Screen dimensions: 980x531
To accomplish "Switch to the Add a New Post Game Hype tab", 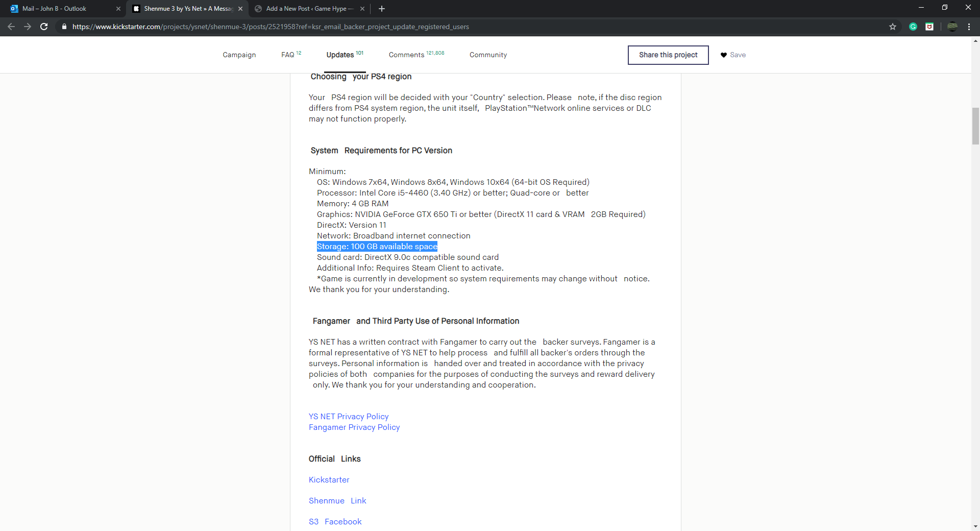I will click(x=309, y=9).
